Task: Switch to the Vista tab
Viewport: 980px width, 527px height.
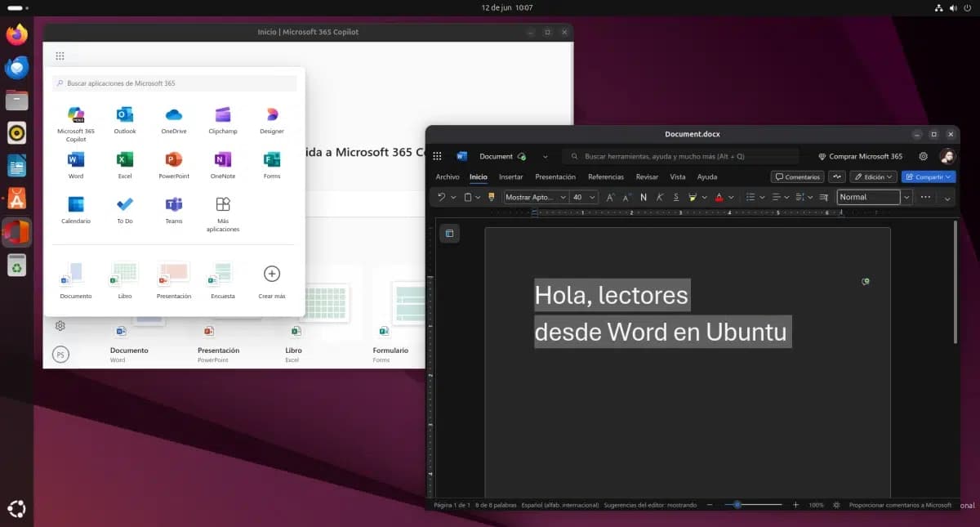Action: tap(678, 176)
